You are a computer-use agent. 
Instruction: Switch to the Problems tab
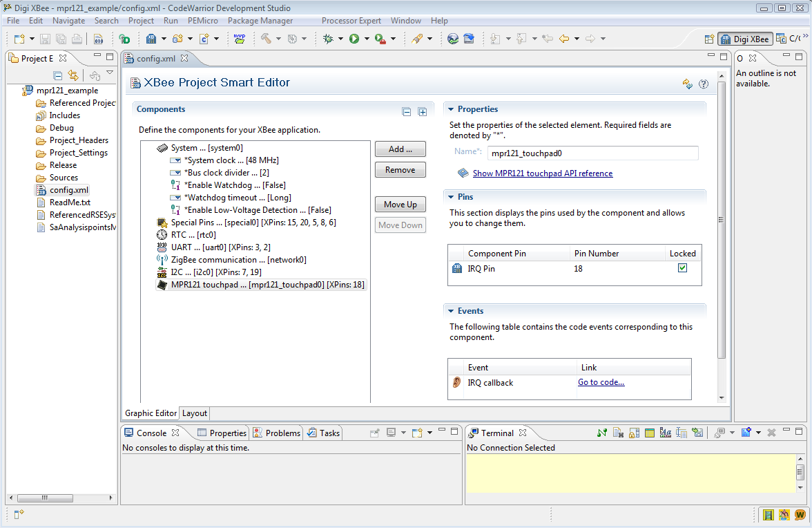[x=277, y=433]
